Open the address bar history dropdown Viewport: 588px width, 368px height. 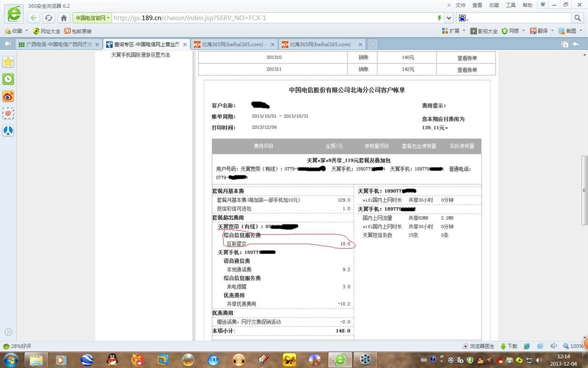pyautogui.click(x=449, y=18)
